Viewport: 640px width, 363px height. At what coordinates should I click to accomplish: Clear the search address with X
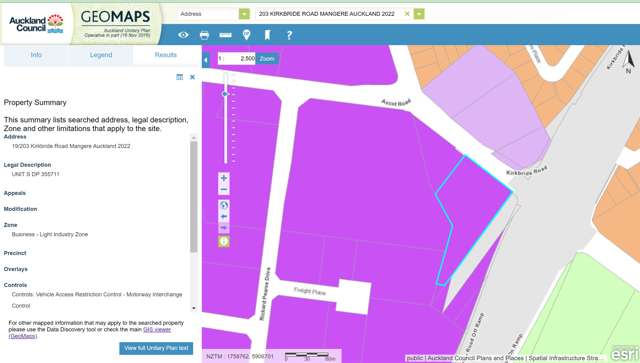[407, 14]
